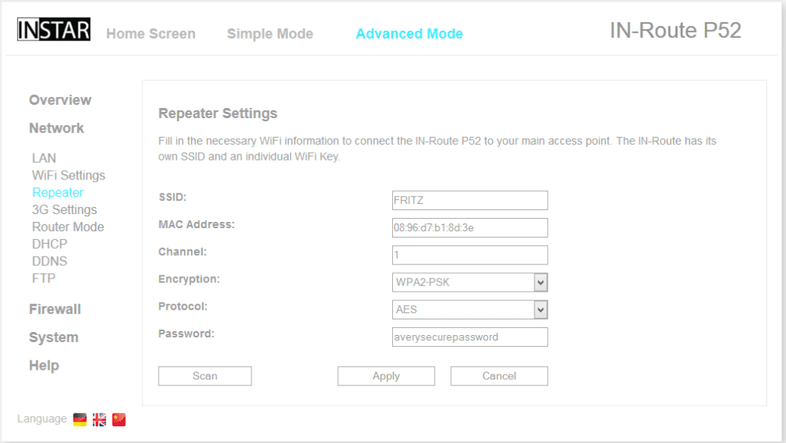The image size is (786, 443).
Task: Select the Channel input field
Action: tap(470, 255)
